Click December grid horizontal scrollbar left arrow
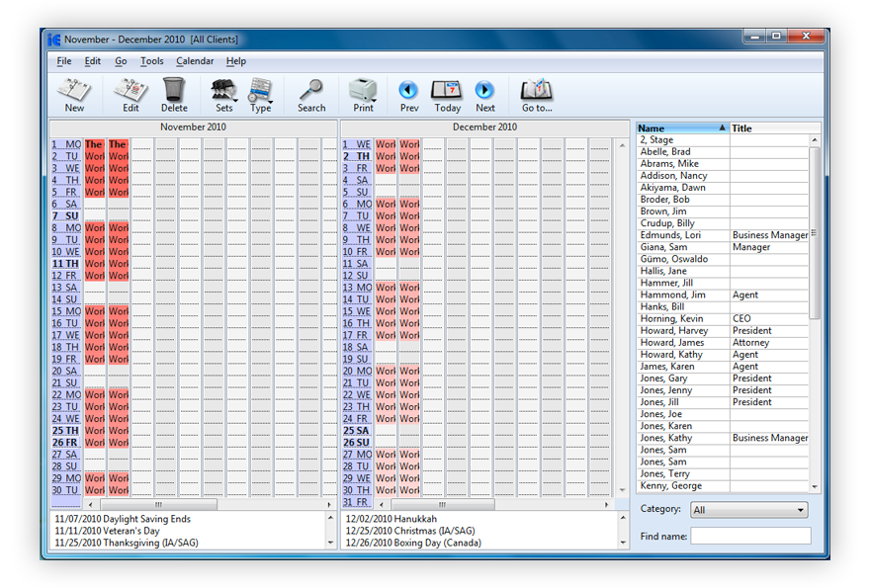The width and height of the screenshot is (870, 588). tap(382, 505)
